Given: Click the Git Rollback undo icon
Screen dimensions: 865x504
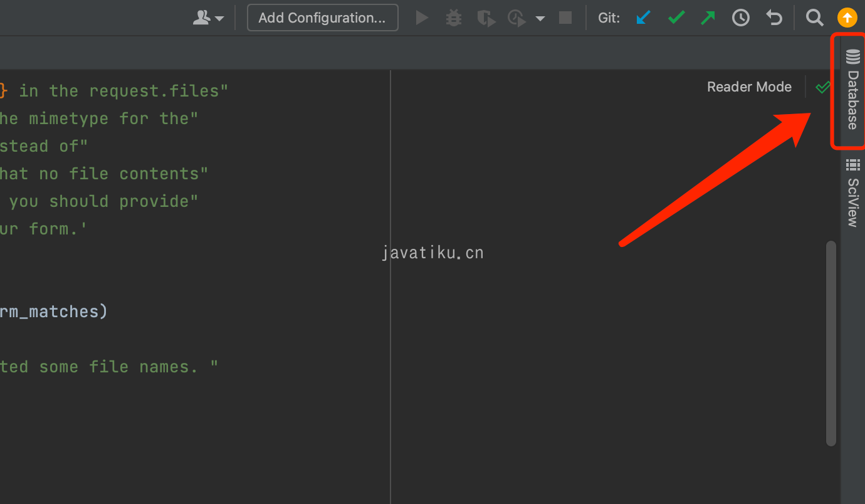Looking at the screenshot, I should (x=774, y=18).
